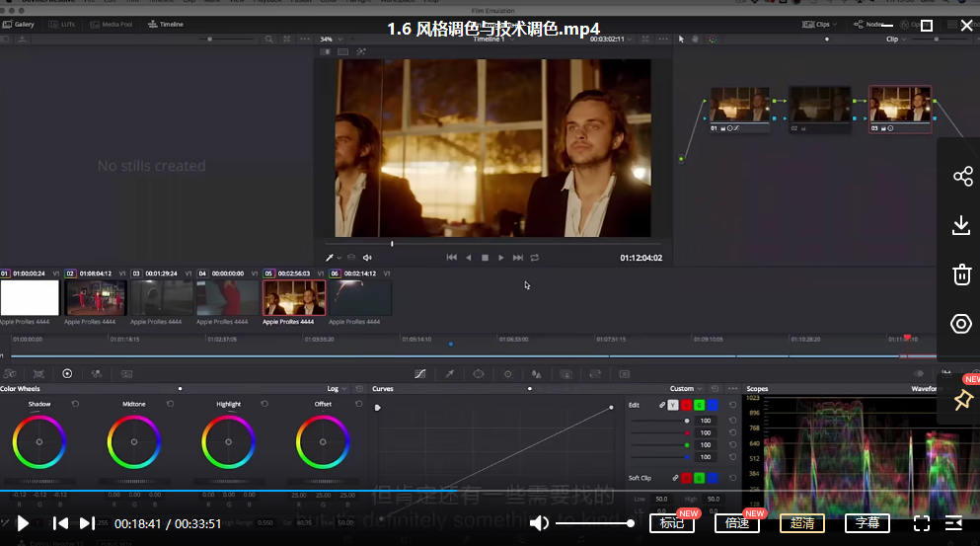Open the Log color wheels mode dropdown
Screen dimensions: 980x546
click(337, 389)
